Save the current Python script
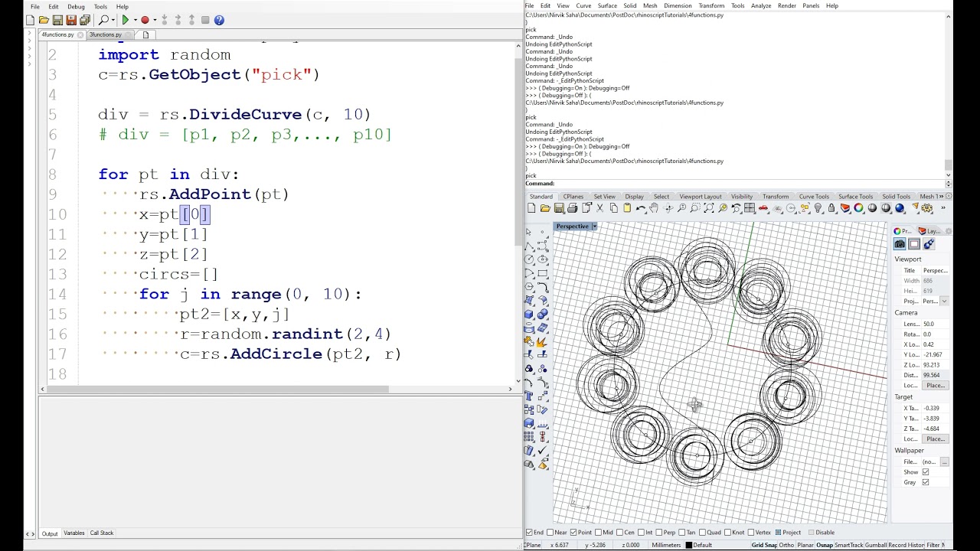980x551 pixels. point(57,20)
